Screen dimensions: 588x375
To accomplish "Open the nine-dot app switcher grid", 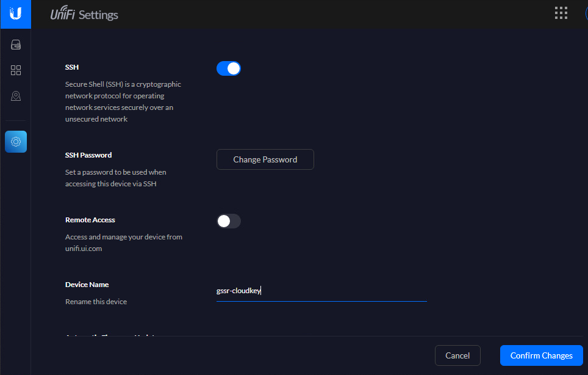I will point(561,13).
